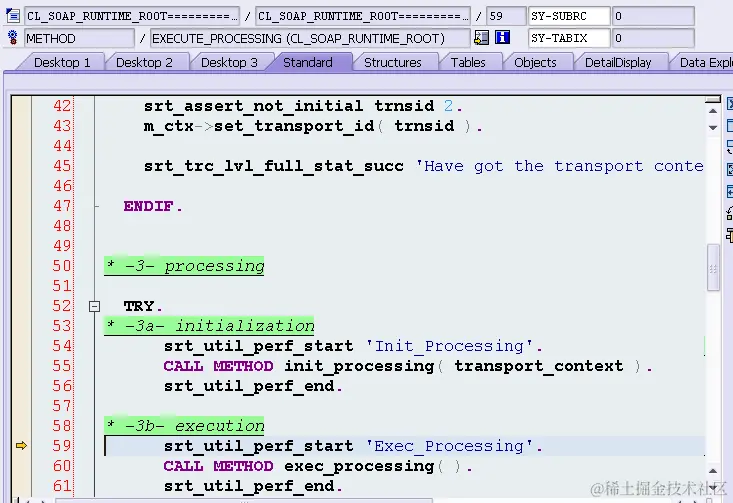The width and height of the screenshot is (733, 503).
Task: Open the DetailDisplay tab
Action: [x=618, y=63]
